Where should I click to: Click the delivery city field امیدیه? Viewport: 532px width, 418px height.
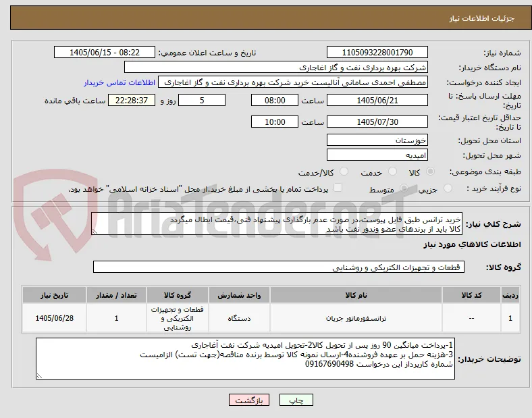(x=377, y=155)
